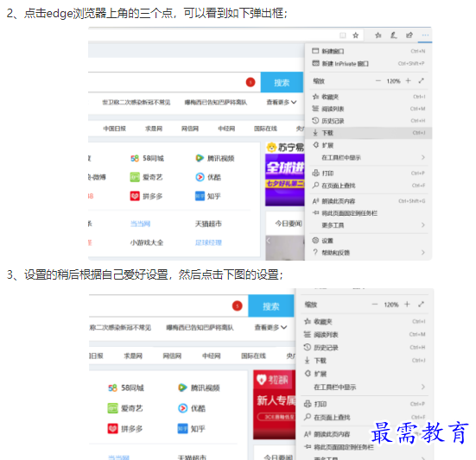Open 足球经理 link in upper screenshot
The width and height of the screenshot is (476, 460).
tap(208, 243)
